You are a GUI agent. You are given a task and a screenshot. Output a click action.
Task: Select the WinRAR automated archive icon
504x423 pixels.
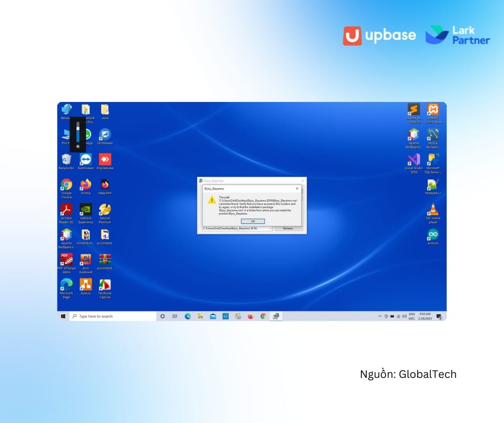point(105,261)
